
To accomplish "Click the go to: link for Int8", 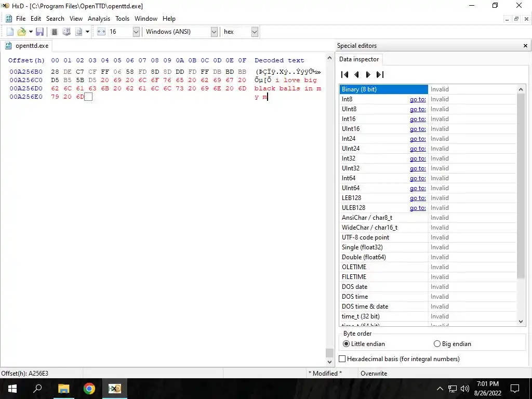I will [418, 99].
